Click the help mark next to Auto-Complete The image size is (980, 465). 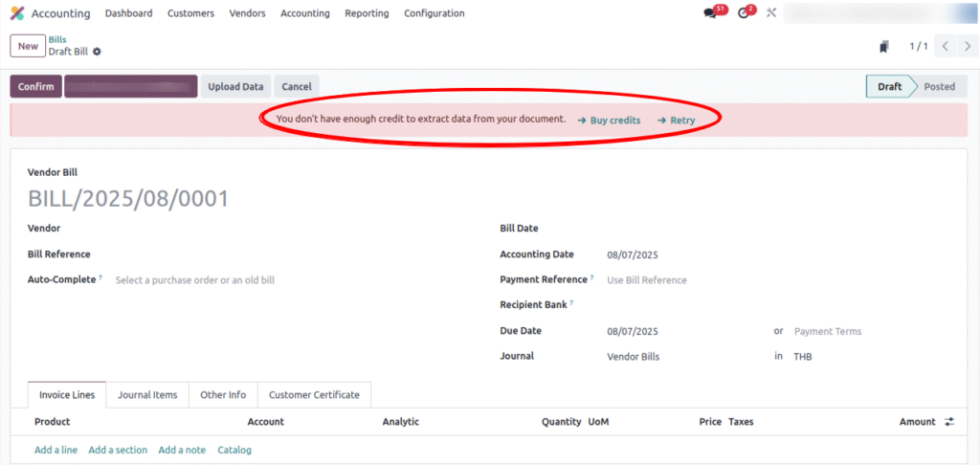click(100, 277)
